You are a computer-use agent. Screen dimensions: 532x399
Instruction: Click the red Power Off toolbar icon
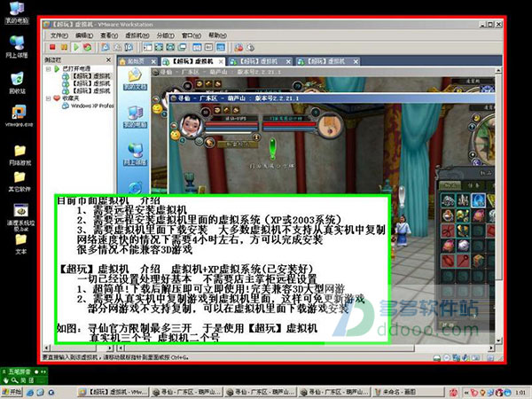pos(52,47)
